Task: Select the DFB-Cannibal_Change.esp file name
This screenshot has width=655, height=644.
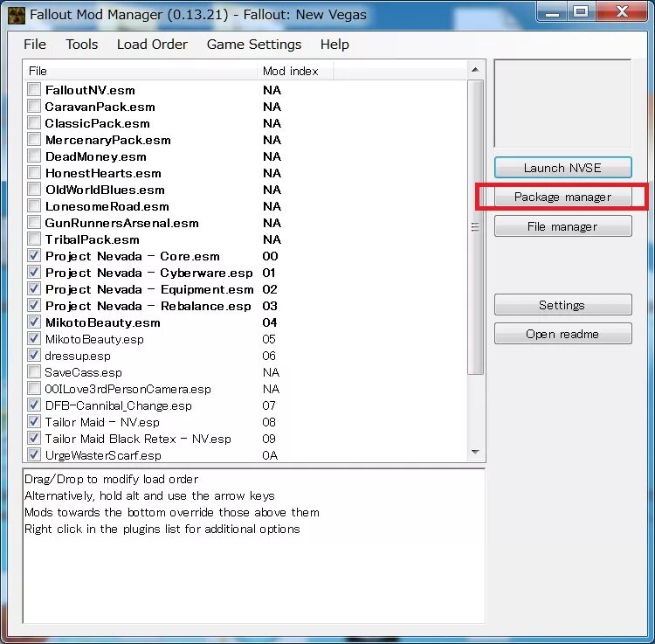Action: 118,405
